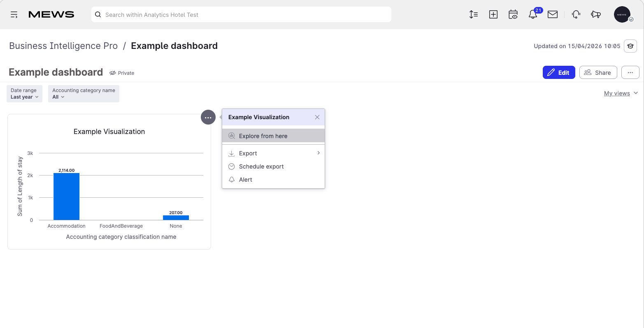Close the Example Visualization popup menu
644x328 pixels.
317,117
